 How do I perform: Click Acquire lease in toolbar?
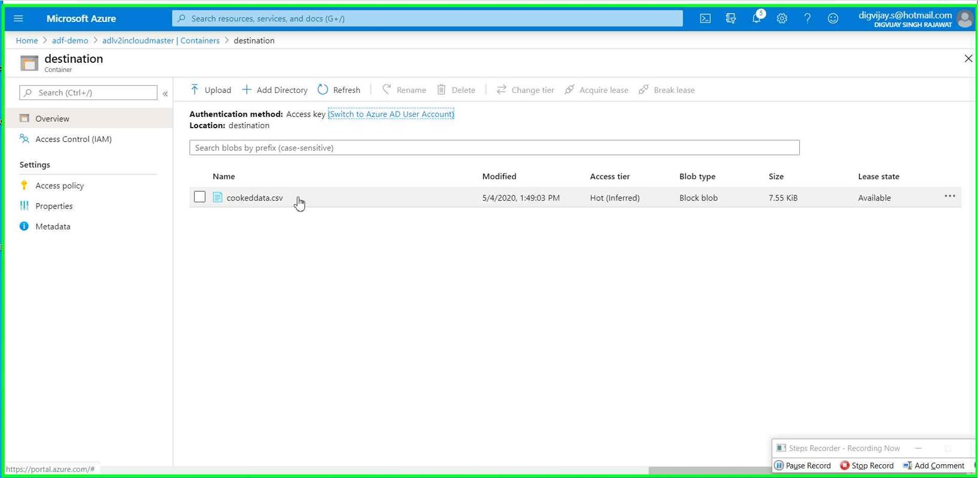click(596, 90)
